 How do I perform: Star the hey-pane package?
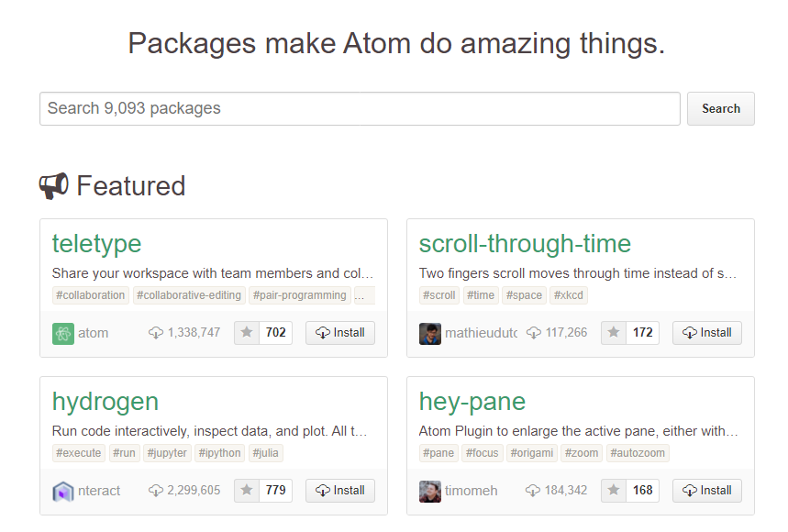pyautogui.click(x=614, y=491)
